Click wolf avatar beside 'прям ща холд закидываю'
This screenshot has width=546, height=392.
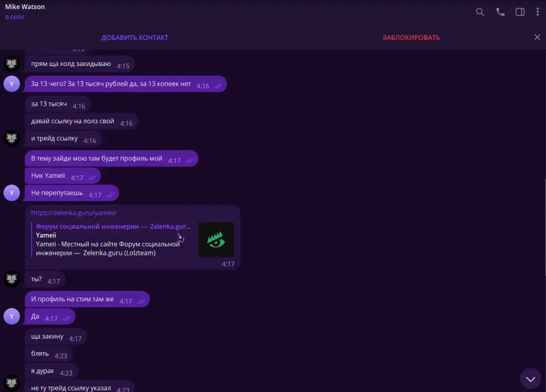[12, 64]
